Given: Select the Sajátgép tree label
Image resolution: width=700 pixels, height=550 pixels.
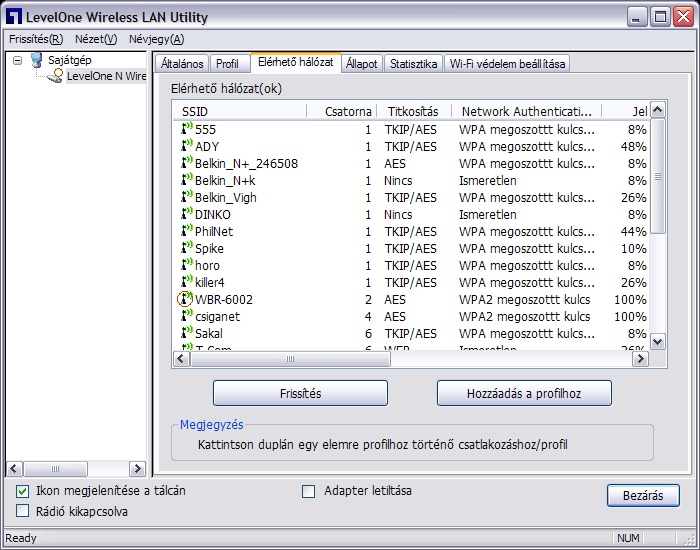Looking at the screenshot, I should [x=70, y=60].
